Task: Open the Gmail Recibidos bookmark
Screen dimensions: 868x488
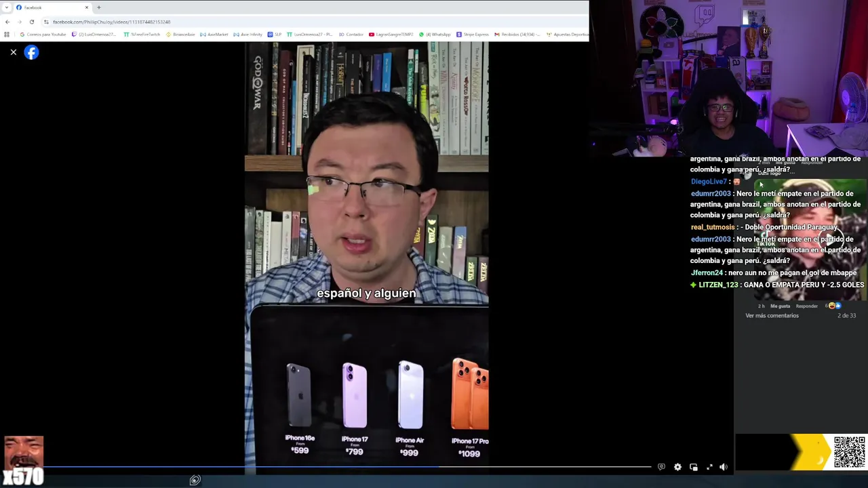Action: (x=517, y=35)
